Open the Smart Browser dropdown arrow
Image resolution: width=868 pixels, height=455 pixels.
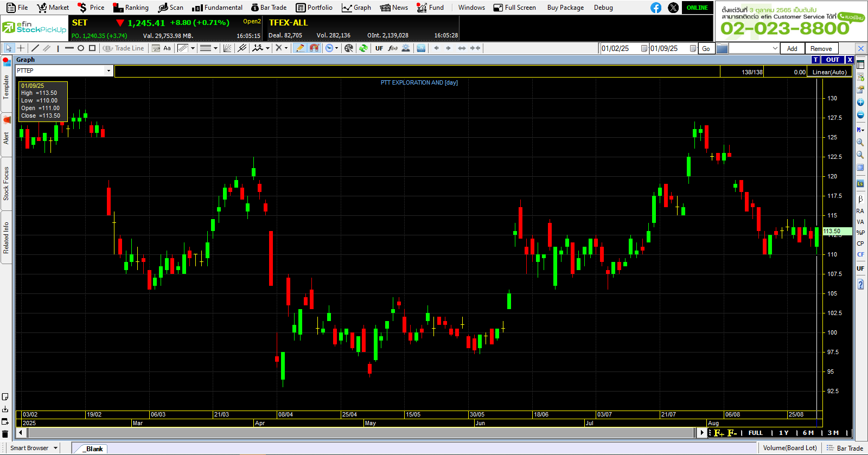(55, 448)
